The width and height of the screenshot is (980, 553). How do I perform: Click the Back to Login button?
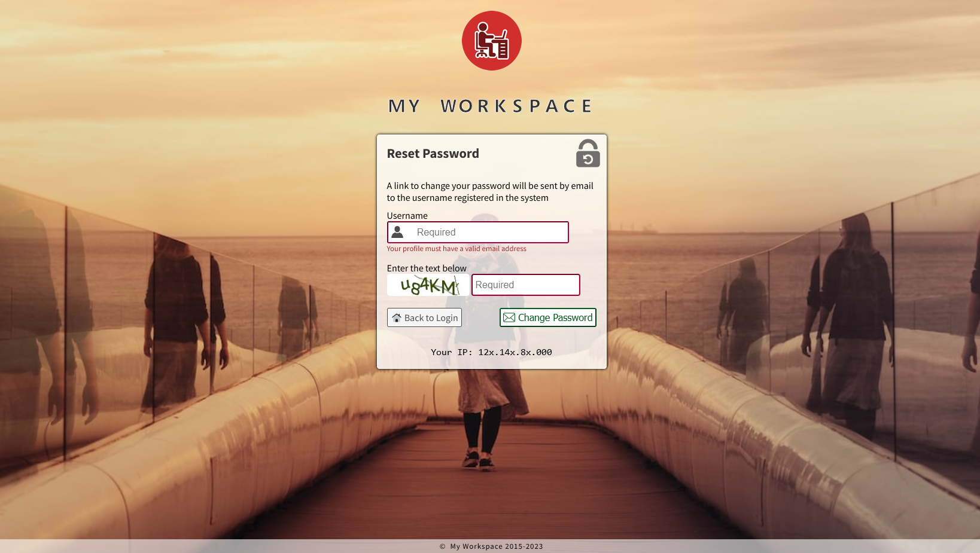point(424,317)
